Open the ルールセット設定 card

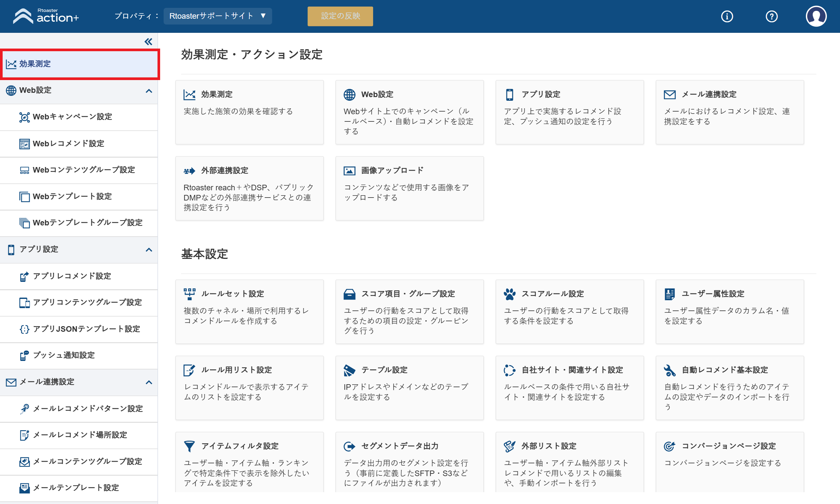point(249,311)
